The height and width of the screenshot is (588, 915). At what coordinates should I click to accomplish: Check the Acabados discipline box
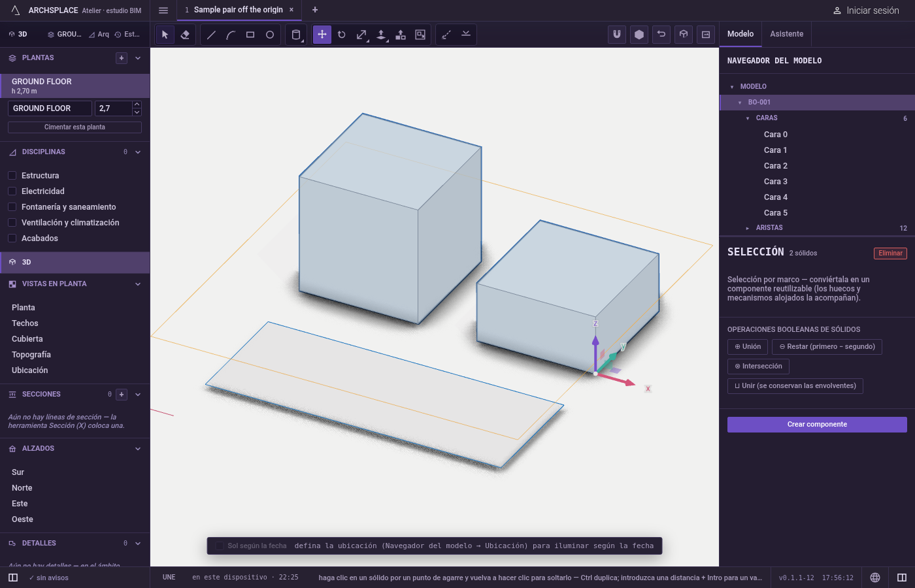point(12,238)
